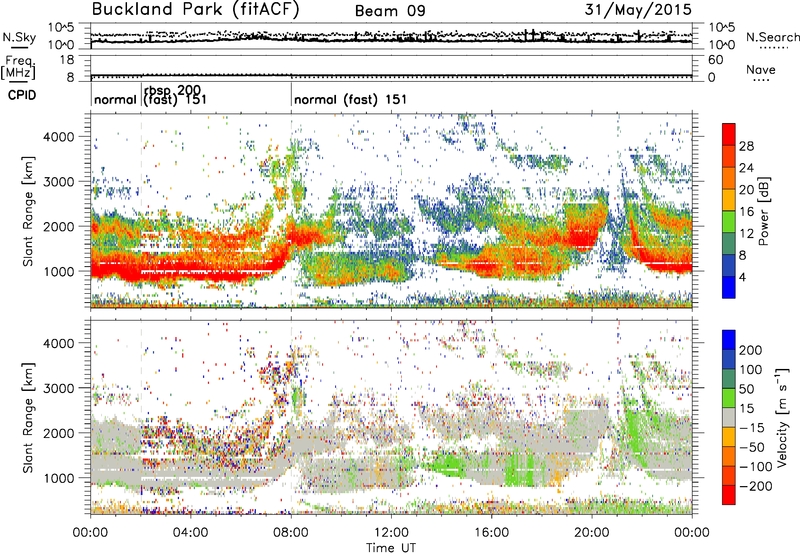Click the '4000' tick of the power panel
The width and height of the screenshot is (800, 554).
[58, 137]
